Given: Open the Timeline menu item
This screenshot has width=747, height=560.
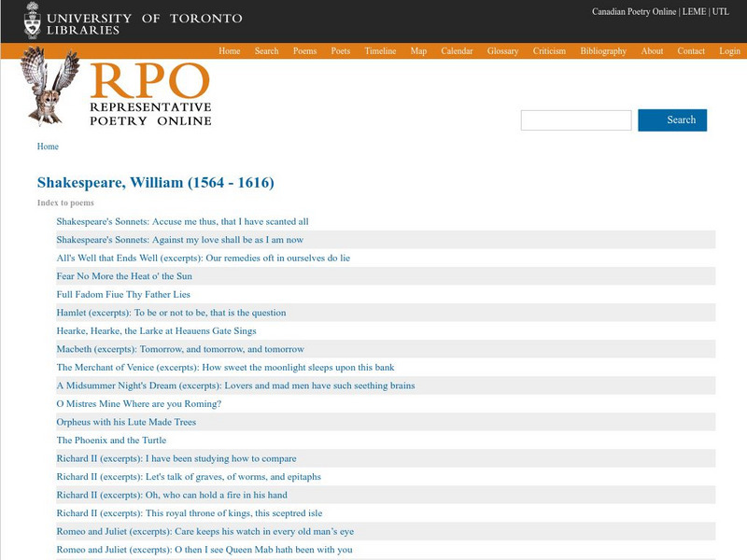Looking at the screenshot, I should click(380, 51).
